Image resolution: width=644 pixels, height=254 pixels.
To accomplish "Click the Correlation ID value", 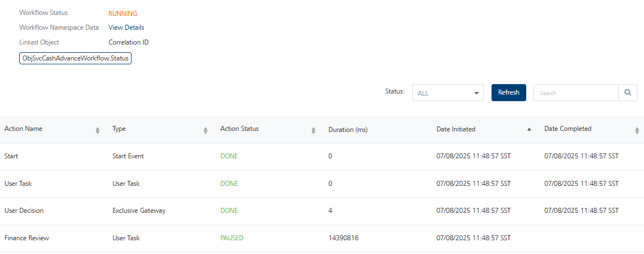I will (128, 42).
